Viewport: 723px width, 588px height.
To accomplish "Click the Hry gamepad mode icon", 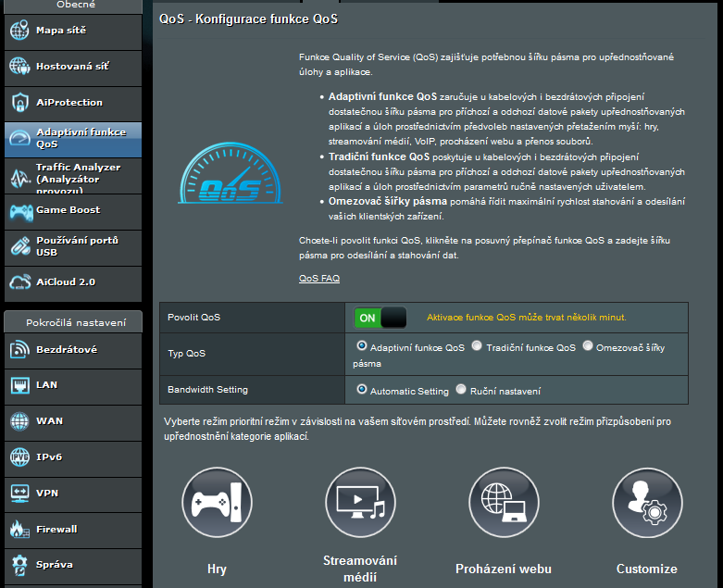I will 217,503.
